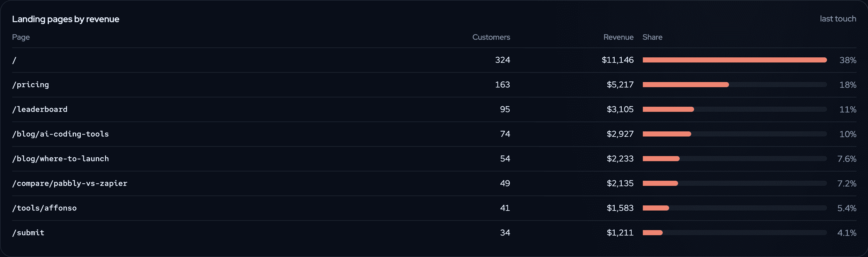This screenshot has height=257, width=868.
Task: Sort table by Revenue column header
Action: [618, 37]
